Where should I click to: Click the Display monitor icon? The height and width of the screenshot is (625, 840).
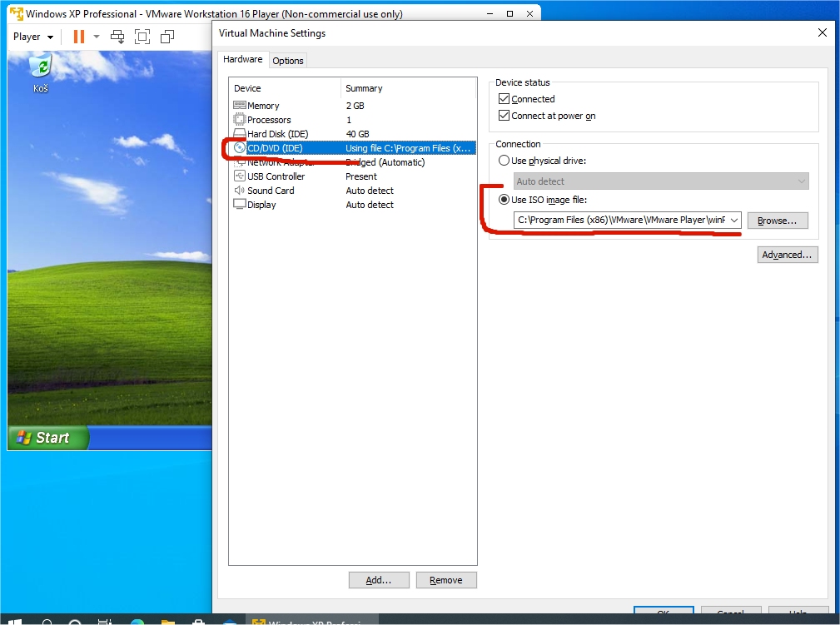pyautogui.click(x=240, y=204)
